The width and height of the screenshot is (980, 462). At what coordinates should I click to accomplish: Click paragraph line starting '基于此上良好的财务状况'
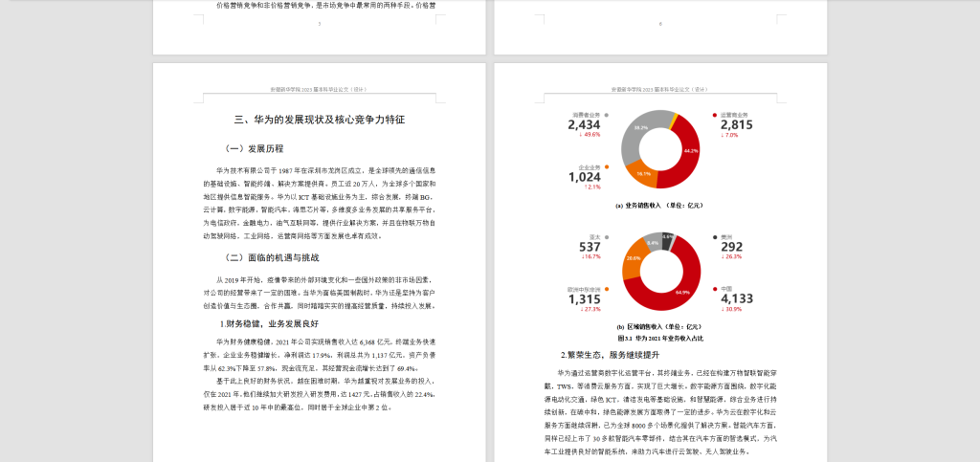pos(326,380)
